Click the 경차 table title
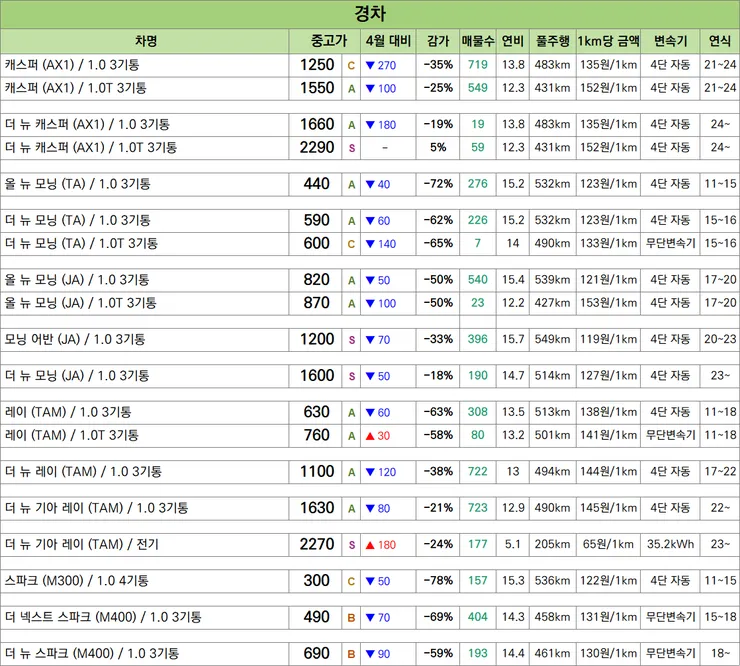Viewport: 740px width, 666px height. (370, 14)
